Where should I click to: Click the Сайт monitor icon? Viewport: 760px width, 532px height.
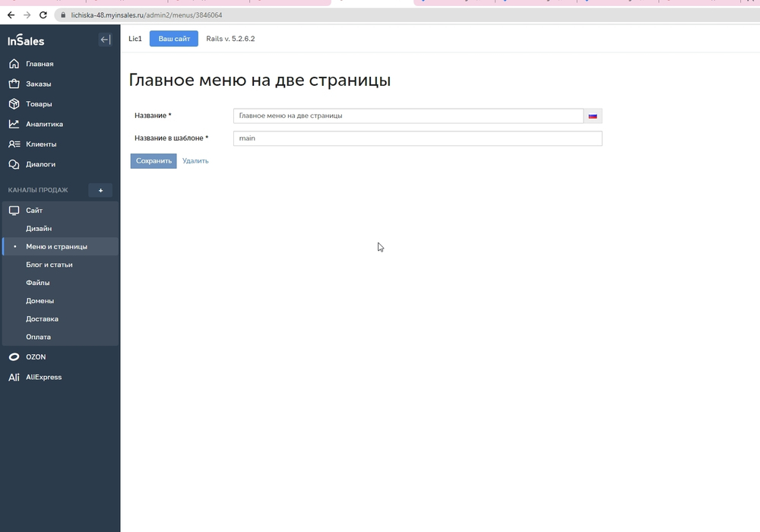[x=14, y=210]
